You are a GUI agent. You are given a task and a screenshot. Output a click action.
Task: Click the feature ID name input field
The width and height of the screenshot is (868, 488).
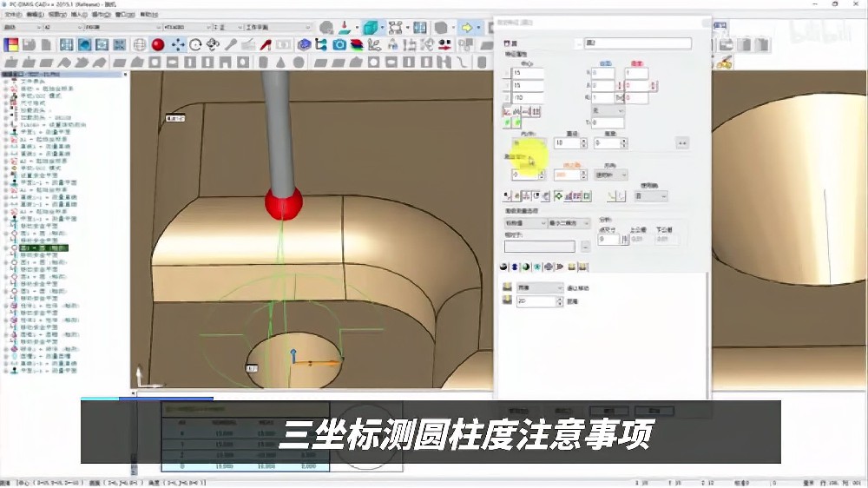tap(638, 43)
